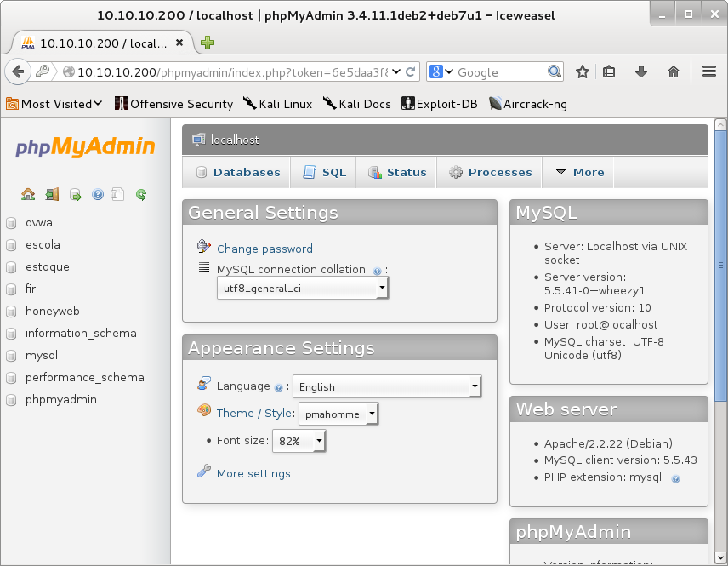Screen dimensions: 728x566
Task: Click the URL address field
Action: [x=232, y=72]
